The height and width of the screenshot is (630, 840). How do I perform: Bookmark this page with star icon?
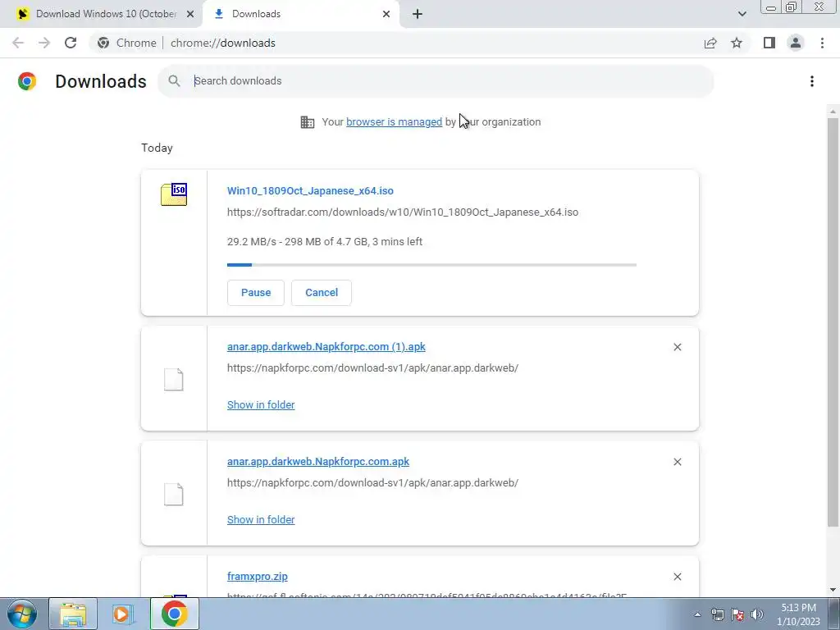[x=737, y=43]
